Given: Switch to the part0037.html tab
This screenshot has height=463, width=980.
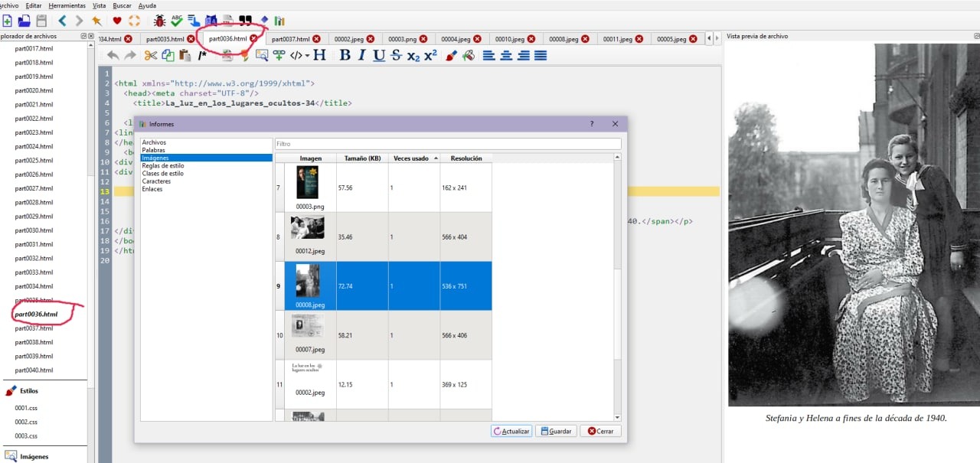Looking at the screenshot, I should pyautogui.click(x=291, y=39).
